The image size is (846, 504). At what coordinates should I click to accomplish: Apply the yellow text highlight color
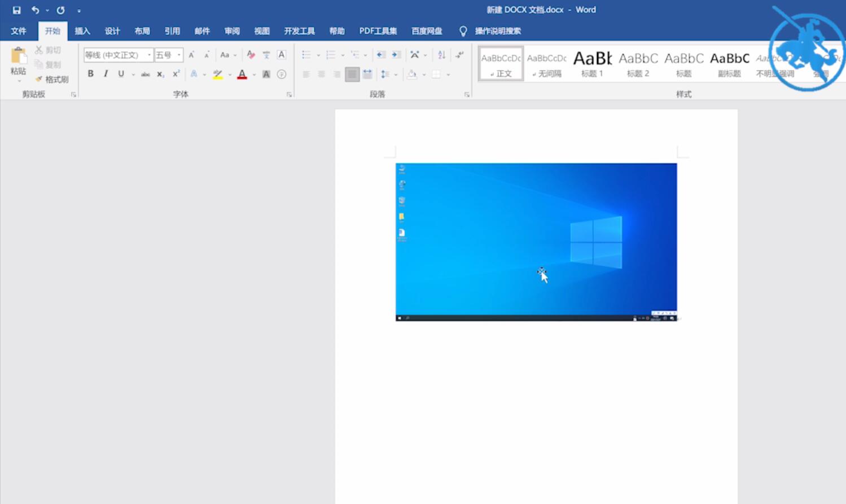pos(217,74)
